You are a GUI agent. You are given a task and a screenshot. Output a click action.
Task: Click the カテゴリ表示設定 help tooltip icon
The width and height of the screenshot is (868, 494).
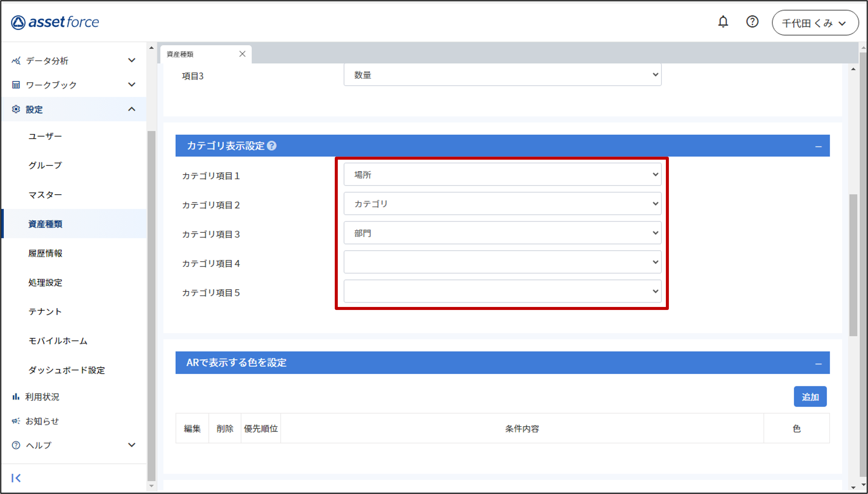272,146
